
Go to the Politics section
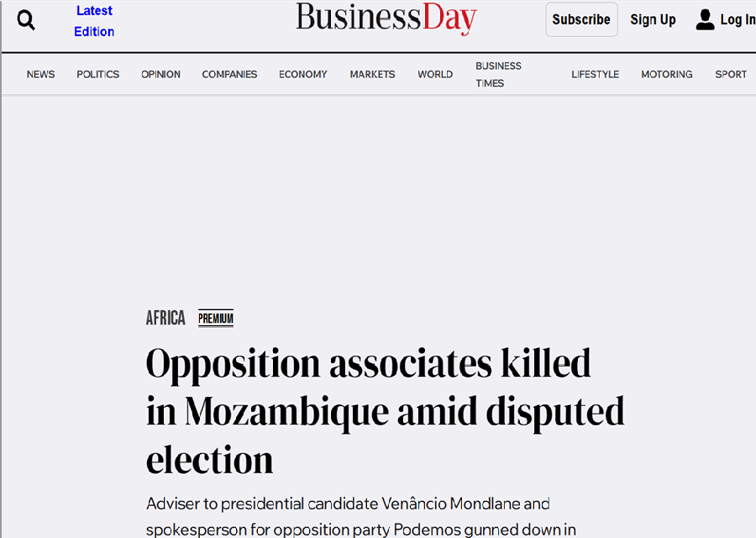[x=98, y=74]
